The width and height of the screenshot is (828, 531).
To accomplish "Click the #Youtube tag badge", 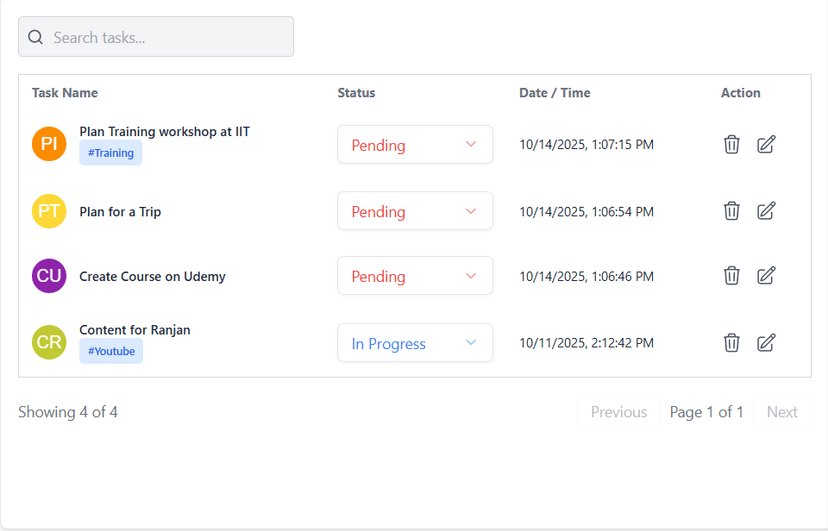I will (x=111, y=351).
